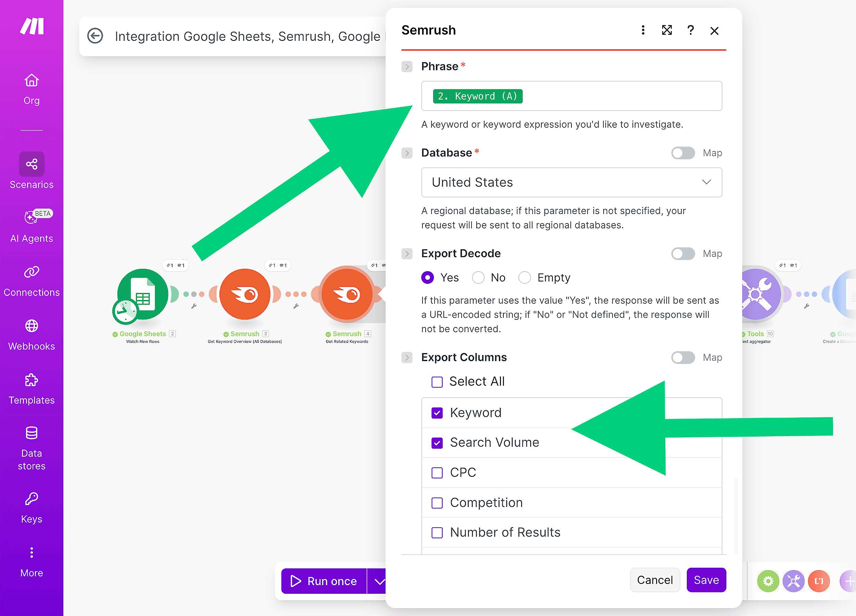Open the Semrush panel options menu
This screenshot has width=856, height=616.
tap(643, 30)
